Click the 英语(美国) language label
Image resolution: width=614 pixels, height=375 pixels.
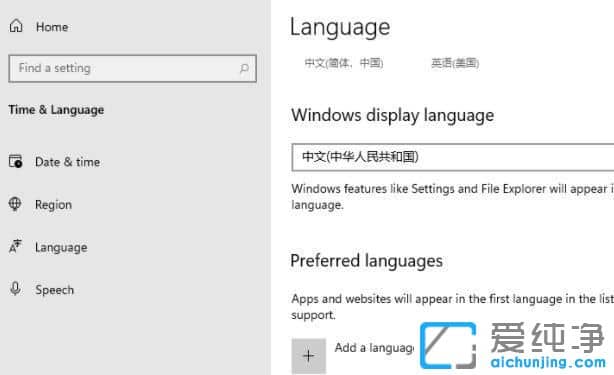point(455,63)
